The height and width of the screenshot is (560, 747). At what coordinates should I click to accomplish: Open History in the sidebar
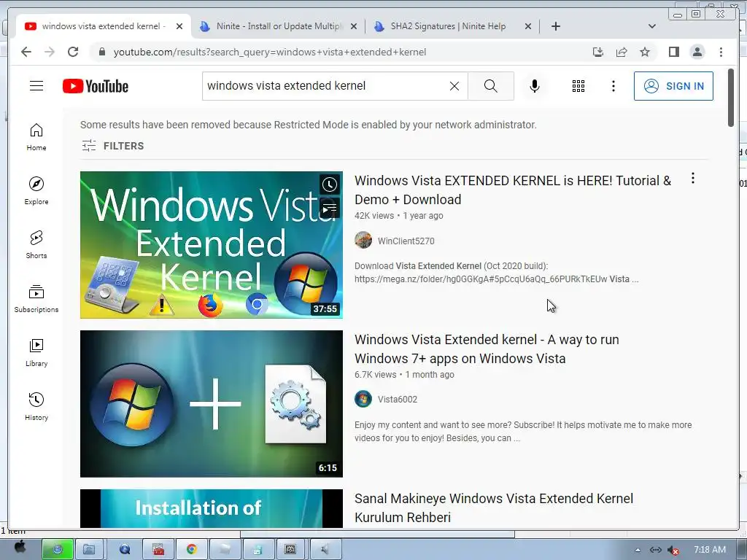coord(36,406)
